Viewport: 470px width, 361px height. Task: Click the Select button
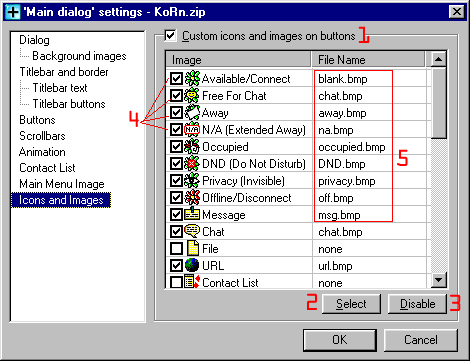(x=351, y=304)
